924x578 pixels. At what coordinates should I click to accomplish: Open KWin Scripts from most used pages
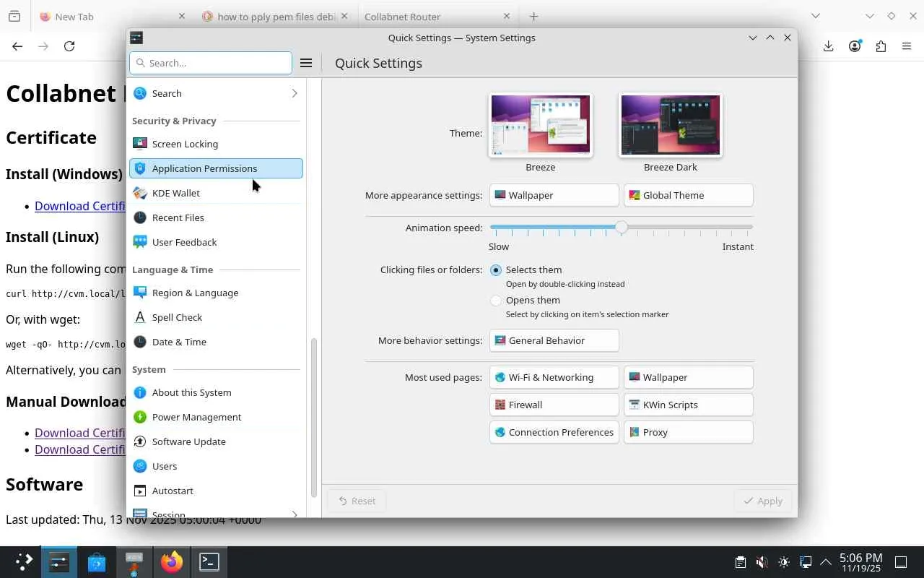pyautogui.click(x=688, y=405)
